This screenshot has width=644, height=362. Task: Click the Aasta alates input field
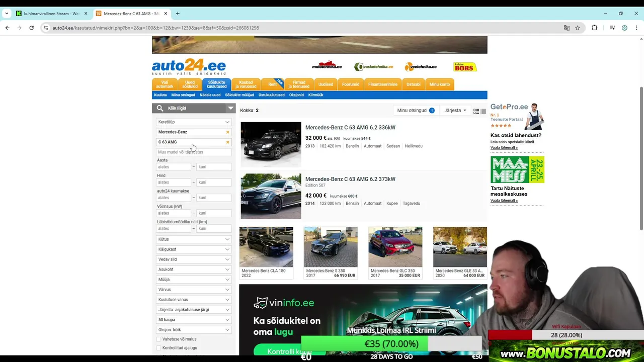coord(174,167)
